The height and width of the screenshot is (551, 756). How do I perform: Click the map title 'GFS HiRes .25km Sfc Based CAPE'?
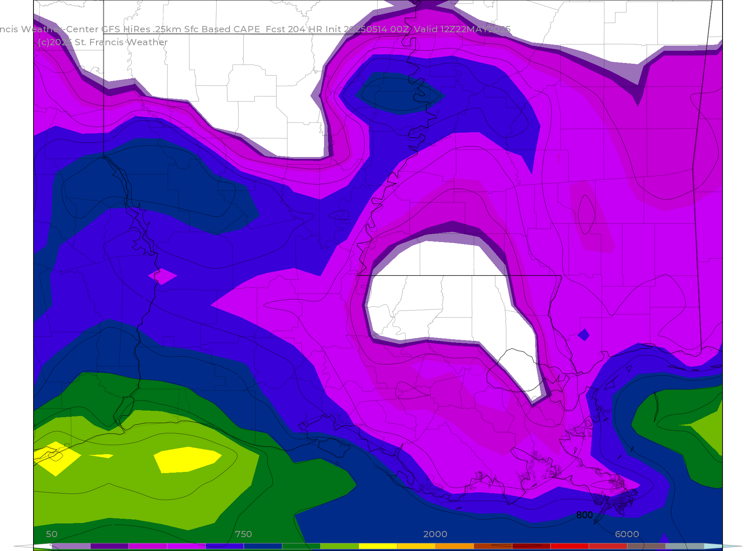pos(181,30)
